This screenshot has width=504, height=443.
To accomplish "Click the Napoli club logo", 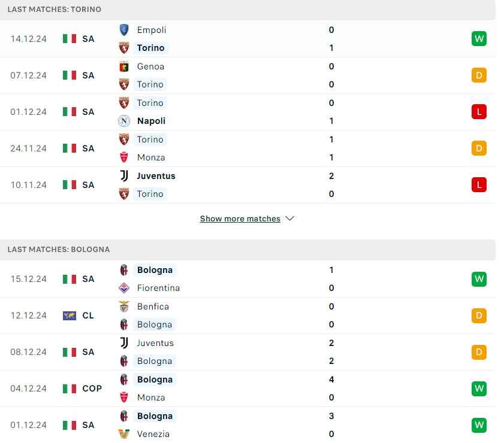I will (x=124, y=121).
